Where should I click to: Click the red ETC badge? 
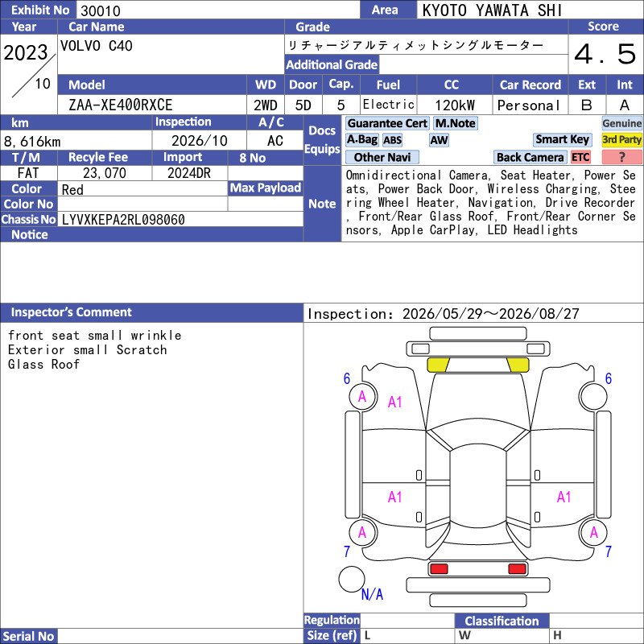tap(580, 157)
